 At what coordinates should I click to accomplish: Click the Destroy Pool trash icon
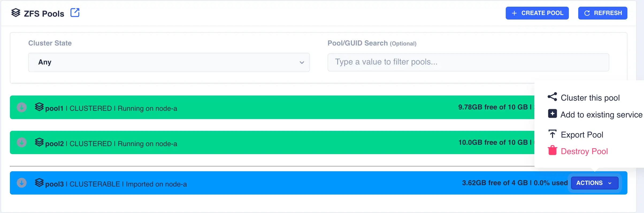click(552, 151)
